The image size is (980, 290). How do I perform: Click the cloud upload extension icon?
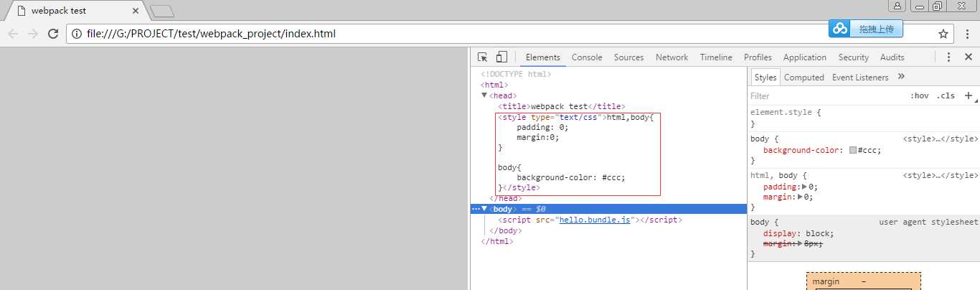point(839,29)
